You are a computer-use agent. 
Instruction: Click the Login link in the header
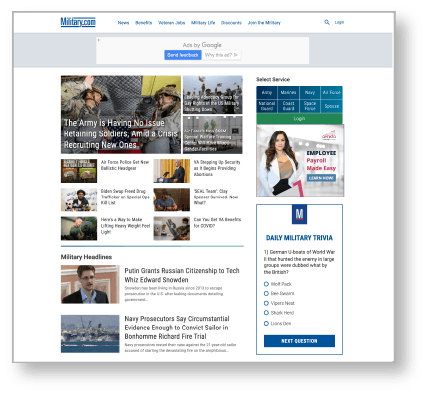[x=339, y=22]
